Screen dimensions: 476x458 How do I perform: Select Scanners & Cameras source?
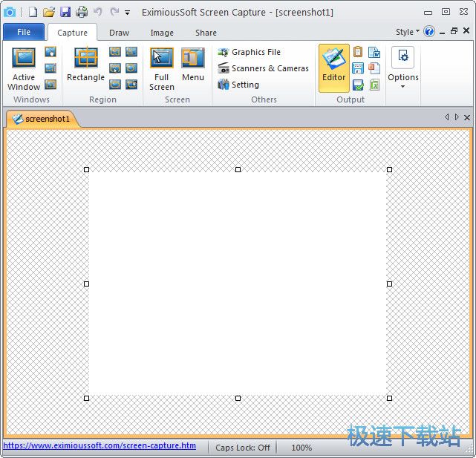pos(263,68)
